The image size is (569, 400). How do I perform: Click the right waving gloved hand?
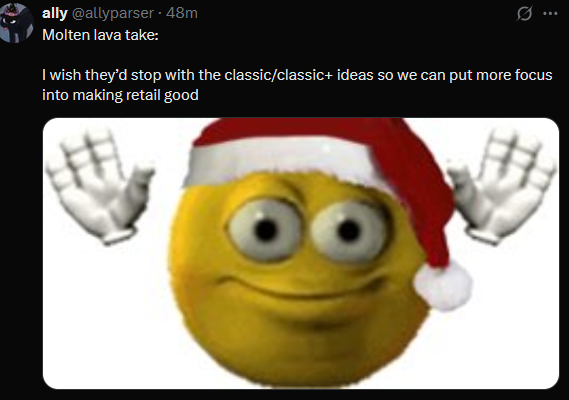(502, 187)
